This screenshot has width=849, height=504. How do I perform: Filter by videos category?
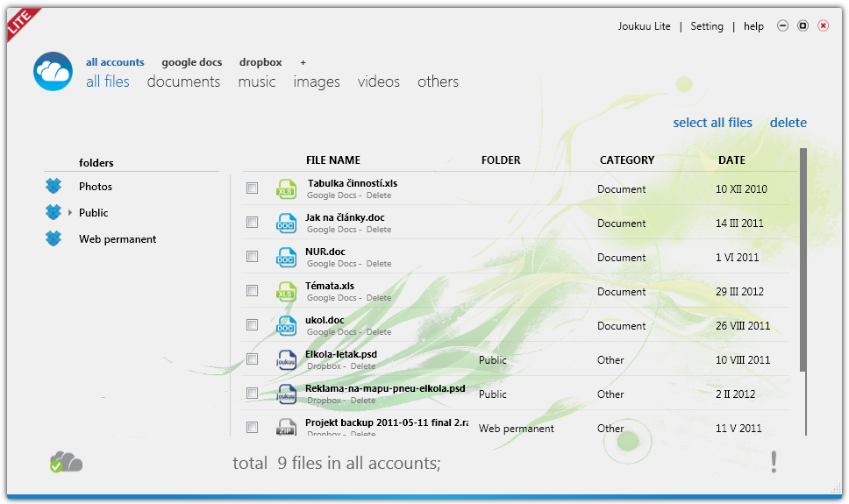379,82
